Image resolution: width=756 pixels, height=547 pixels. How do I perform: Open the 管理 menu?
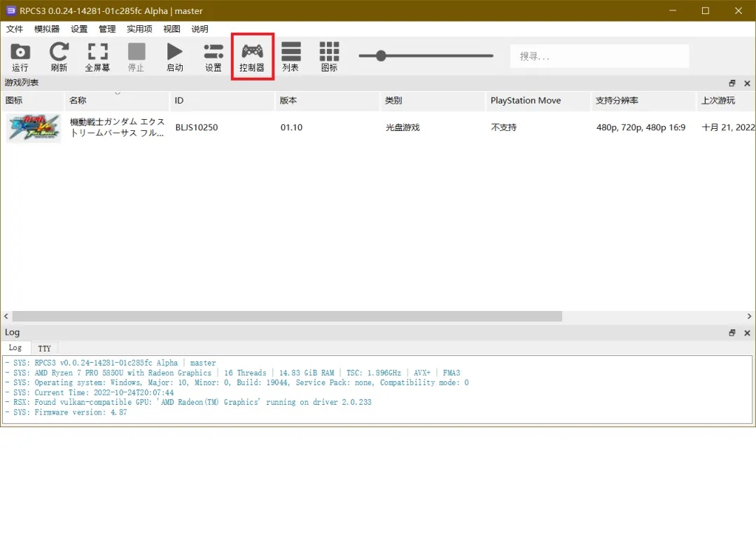point(107,29)
